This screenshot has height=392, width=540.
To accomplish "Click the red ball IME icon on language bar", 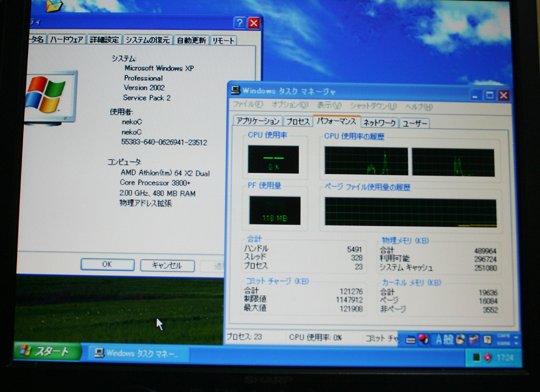I will click(423, 340).
